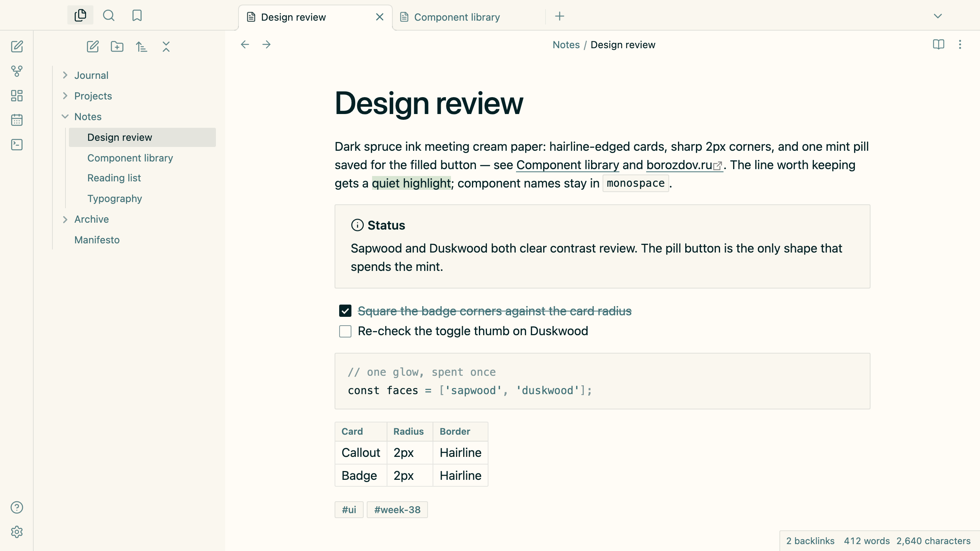980x551 pixels.
Task: Open the search panel icon
Action: (x=109, y=15)
